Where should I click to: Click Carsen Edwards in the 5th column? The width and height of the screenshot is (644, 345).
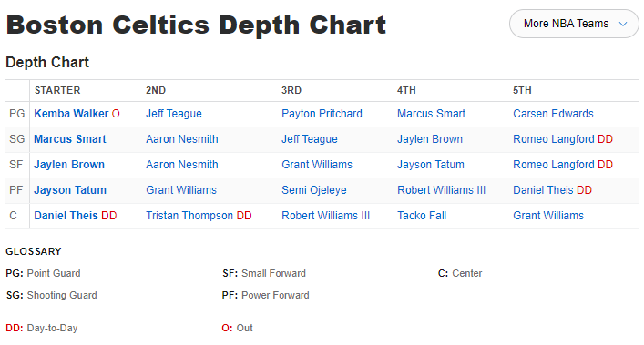[553, 114]
